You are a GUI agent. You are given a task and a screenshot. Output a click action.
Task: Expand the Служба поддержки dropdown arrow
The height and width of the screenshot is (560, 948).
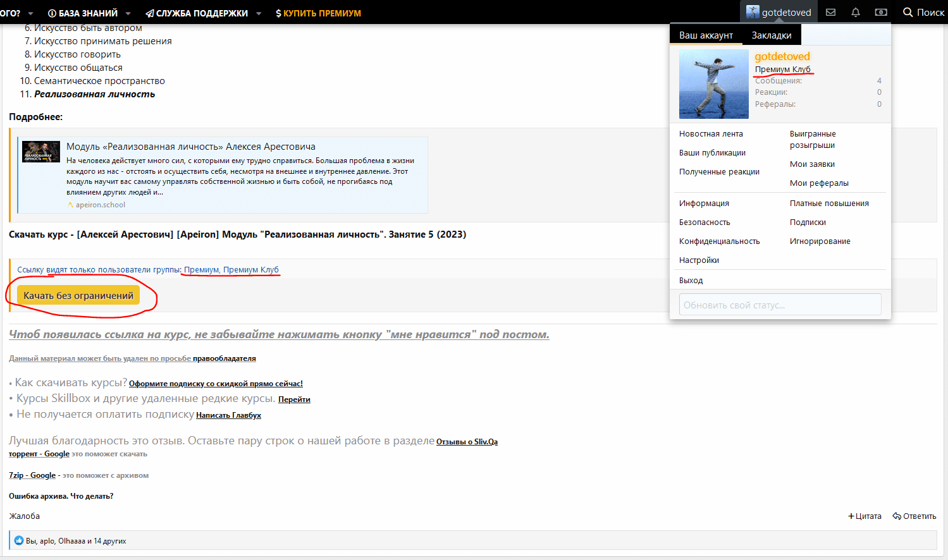pyautogui.click(x=259, y=13)
